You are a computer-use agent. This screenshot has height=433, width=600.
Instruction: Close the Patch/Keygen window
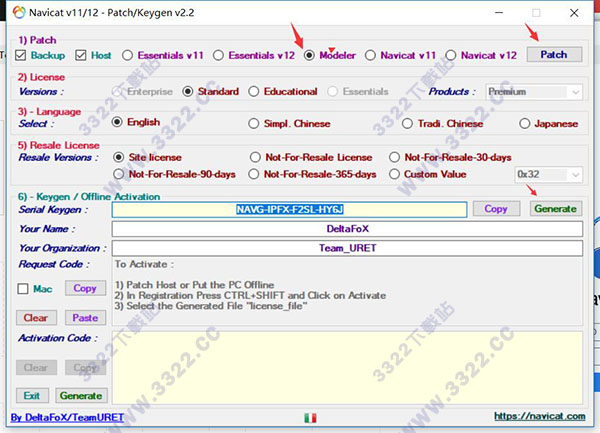(x=574, y=13)
